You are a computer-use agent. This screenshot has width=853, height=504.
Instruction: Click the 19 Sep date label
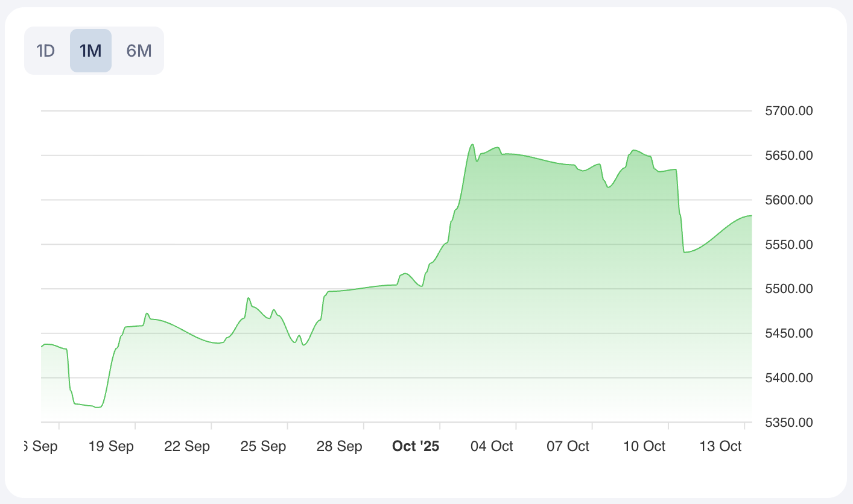(x=112, y=447)
